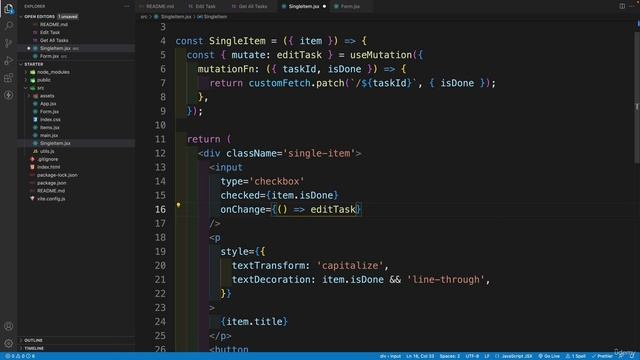640x360 pixels.
Task: Open the Explorer view in activity bar
Action: (x=8, y=9)
